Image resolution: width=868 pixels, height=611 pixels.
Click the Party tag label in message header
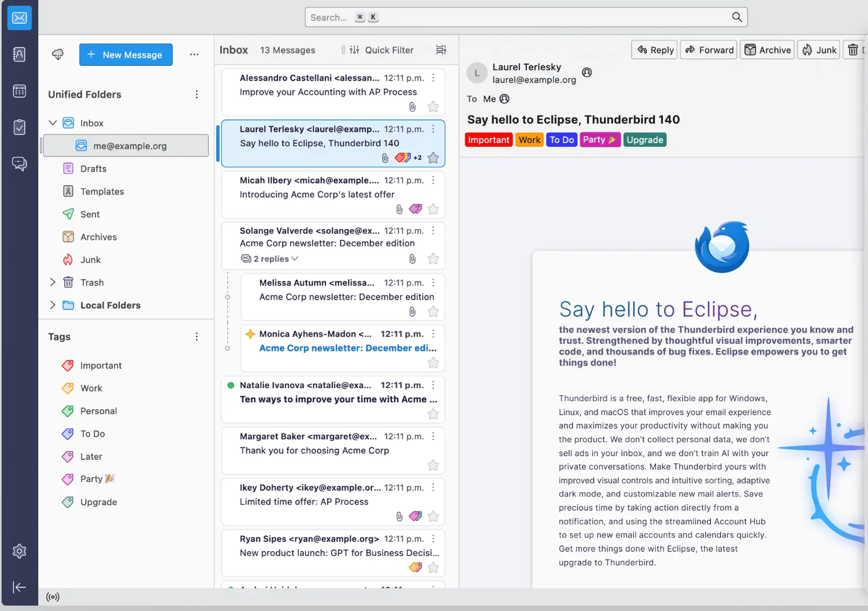coord(600,140)
